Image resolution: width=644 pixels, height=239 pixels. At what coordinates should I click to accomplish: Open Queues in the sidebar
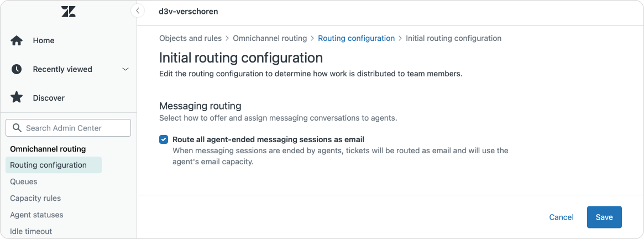pyautogui.click(x=24, y=181)
